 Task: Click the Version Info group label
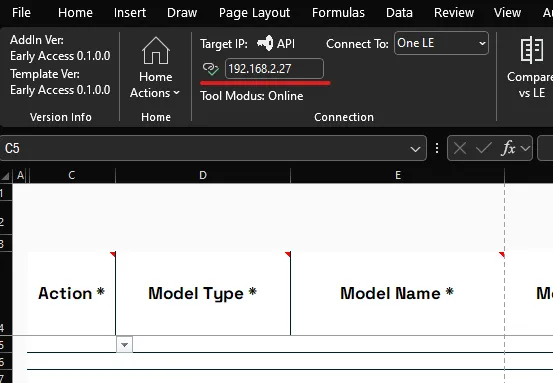click(61, 117)
